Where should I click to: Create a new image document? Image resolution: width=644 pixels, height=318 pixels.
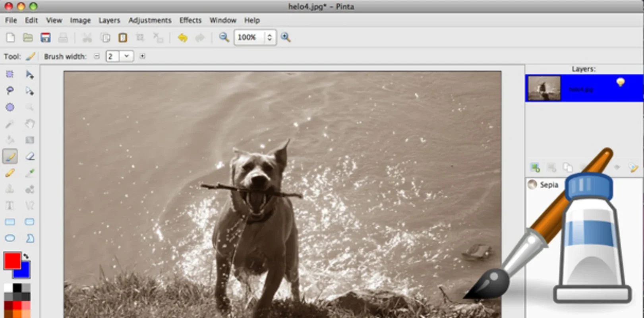(x=10, y=37)
